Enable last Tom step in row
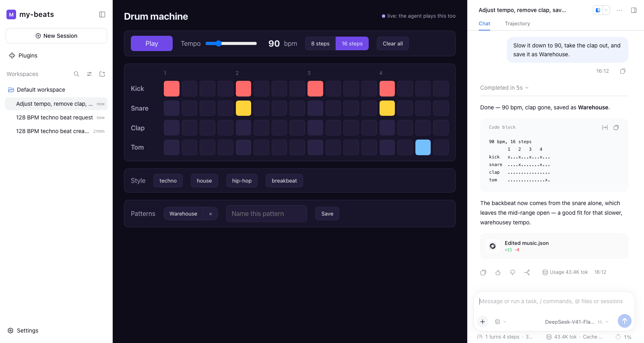This screenshot has height=343, width=644. tap(441, 147)
